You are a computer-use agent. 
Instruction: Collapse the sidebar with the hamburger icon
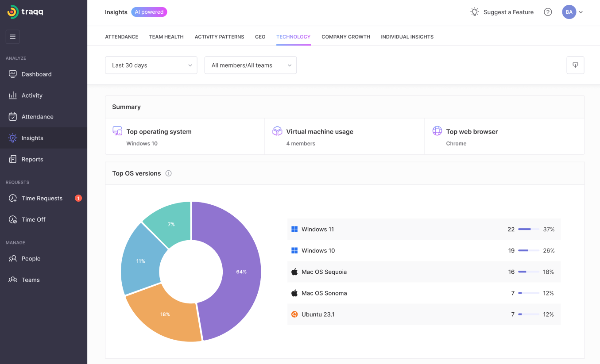point(12,37)
